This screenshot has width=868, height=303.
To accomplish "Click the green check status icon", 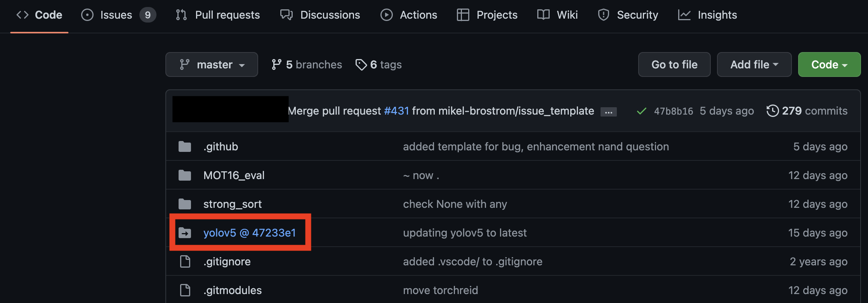I will tap(641, 111).
